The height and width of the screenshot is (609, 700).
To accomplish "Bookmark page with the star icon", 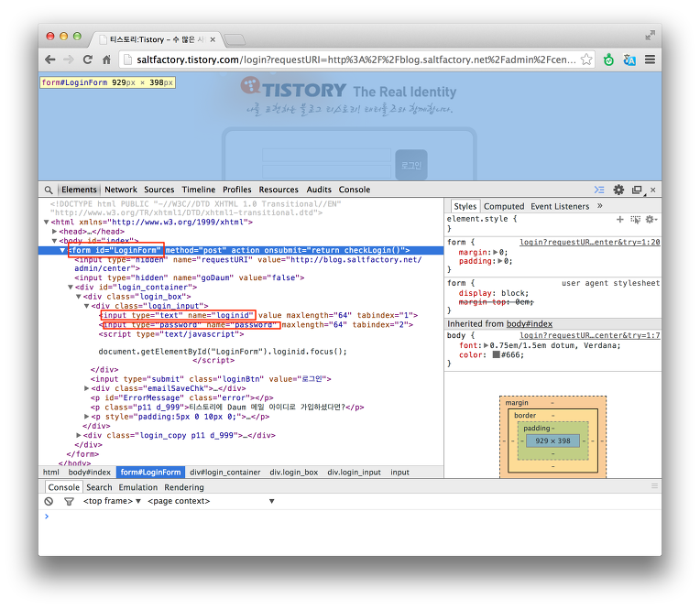I will [x=586, y=60].
